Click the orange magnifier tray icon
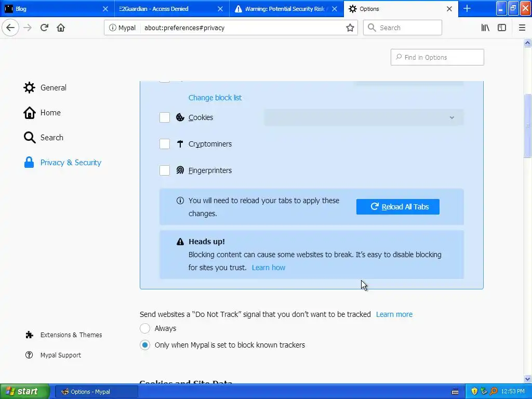 (x=494, y=391)
